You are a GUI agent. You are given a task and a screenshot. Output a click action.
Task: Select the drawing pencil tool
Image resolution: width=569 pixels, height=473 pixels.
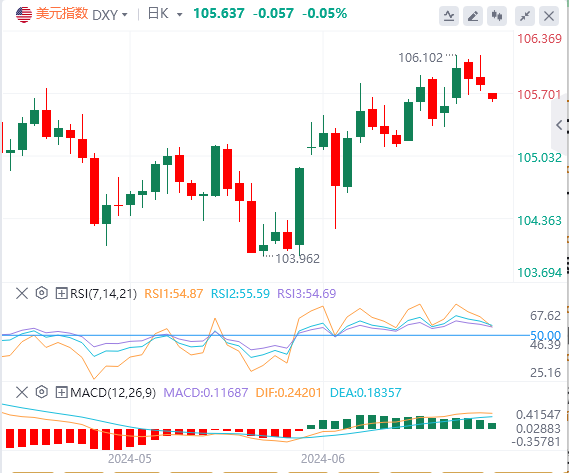473,16
